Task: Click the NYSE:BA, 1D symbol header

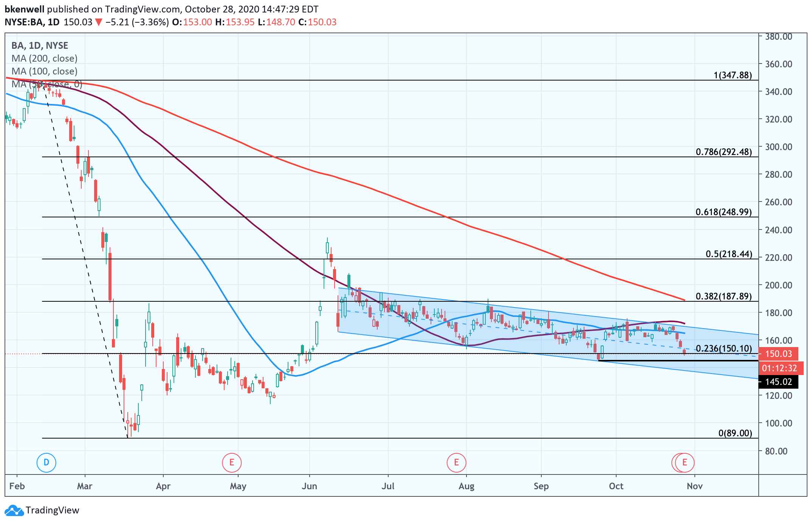Action: (x=32, y=22)
